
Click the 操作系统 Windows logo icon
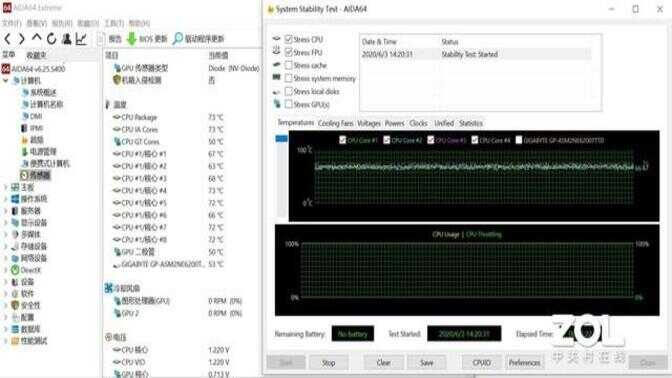point(15,199)
